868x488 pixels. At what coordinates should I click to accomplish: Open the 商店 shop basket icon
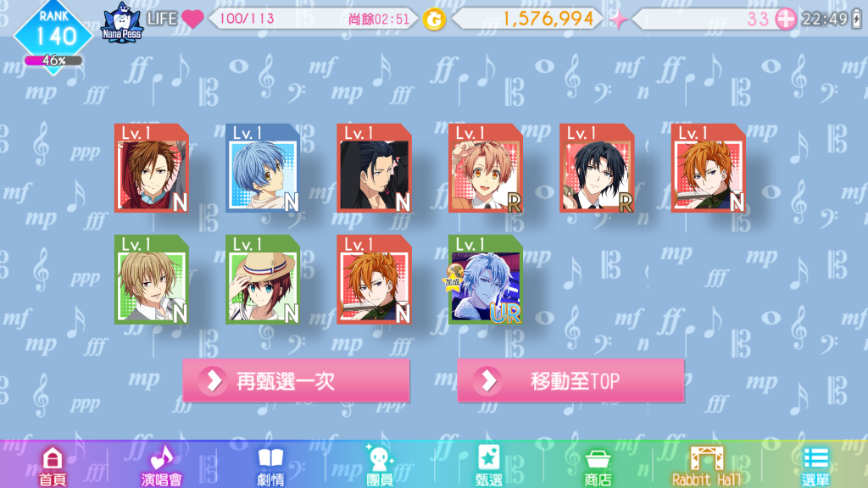(598, 467)
